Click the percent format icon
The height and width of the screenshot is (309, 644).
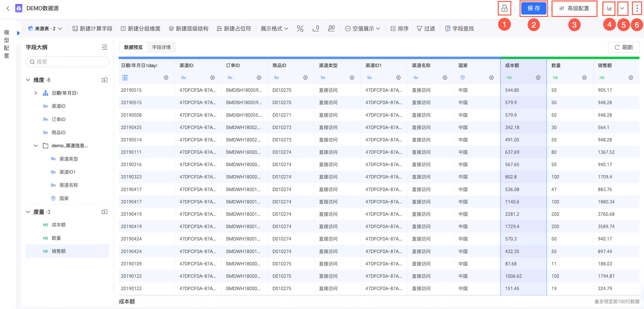(300, 29)
